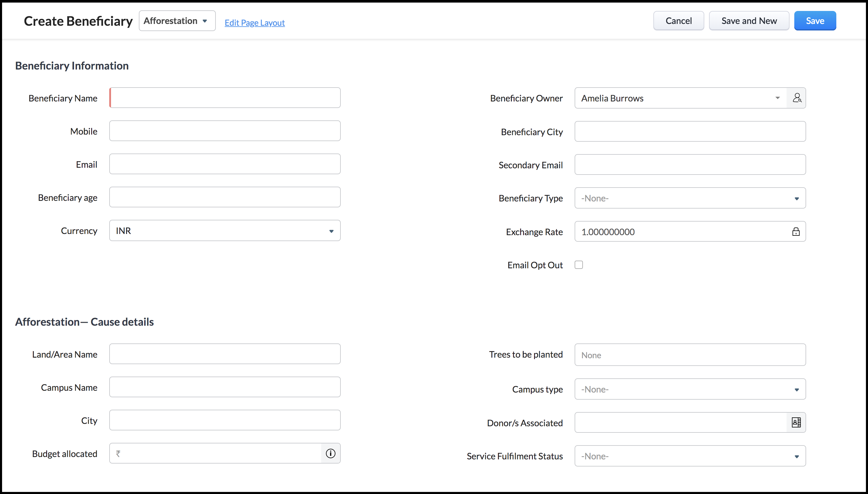Viewport: 868px width, 494px height.
Task: Click the Edit Page Layout link
Action: click(x=255, y=23)
